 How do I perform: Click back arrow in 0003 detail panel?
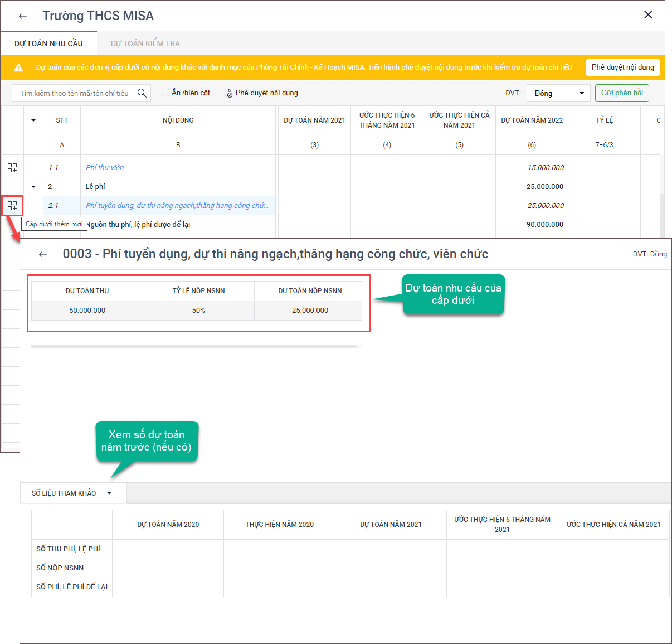coord(43,254)
